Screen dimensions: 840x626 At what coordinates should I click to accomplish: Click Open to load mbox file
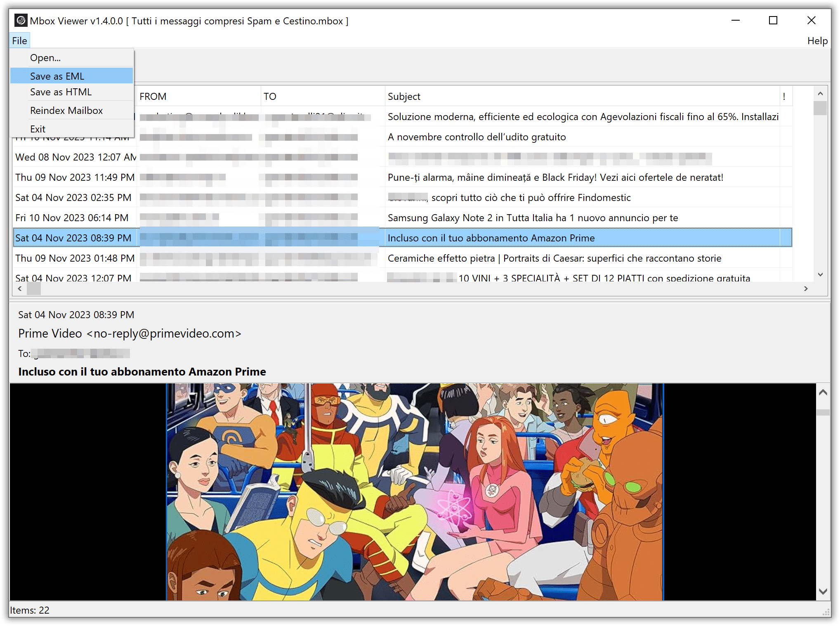point(45,57)
